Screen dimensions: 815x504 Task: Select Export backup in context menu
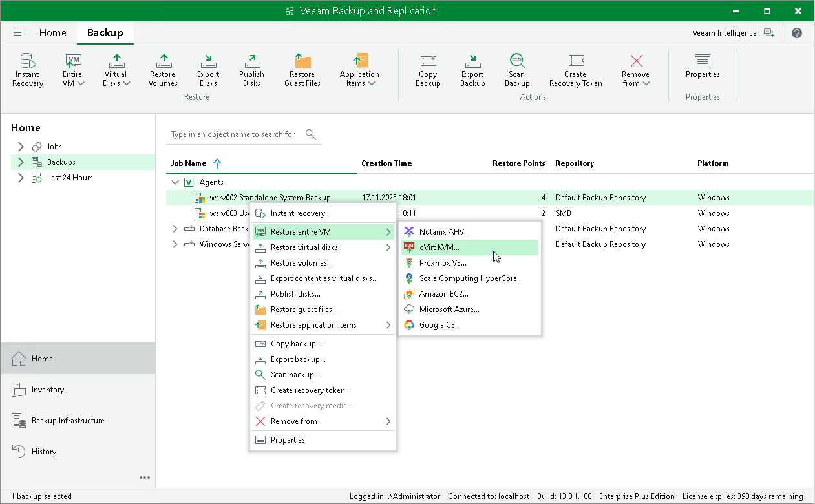tap(323, 359)
